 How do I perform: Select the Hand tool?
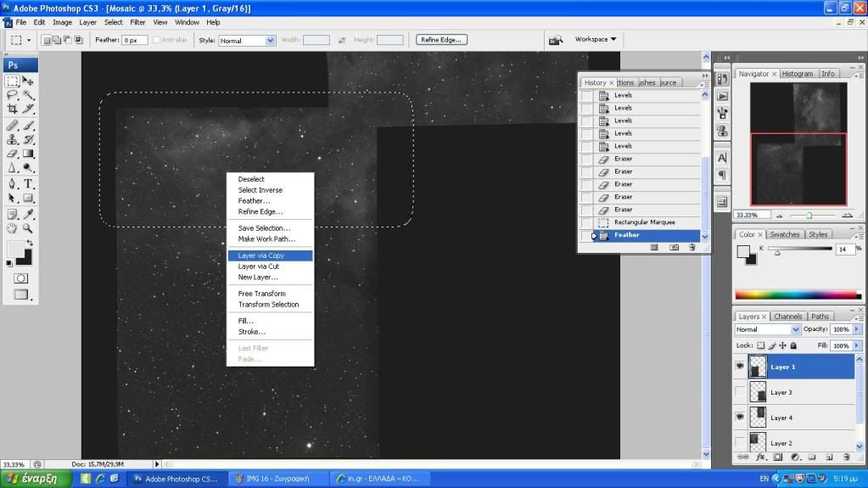[13, 228]
